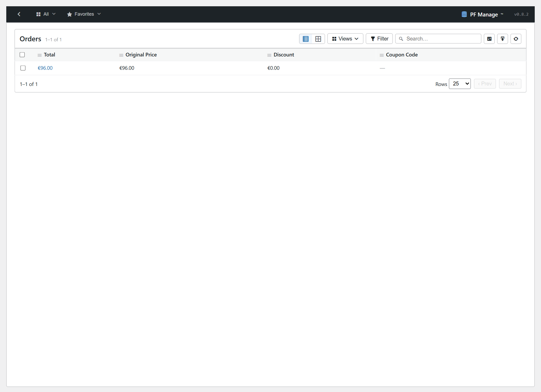Click the v0.8.2 version label
This screenshot has width=541, height=392.
click(521, 14)
